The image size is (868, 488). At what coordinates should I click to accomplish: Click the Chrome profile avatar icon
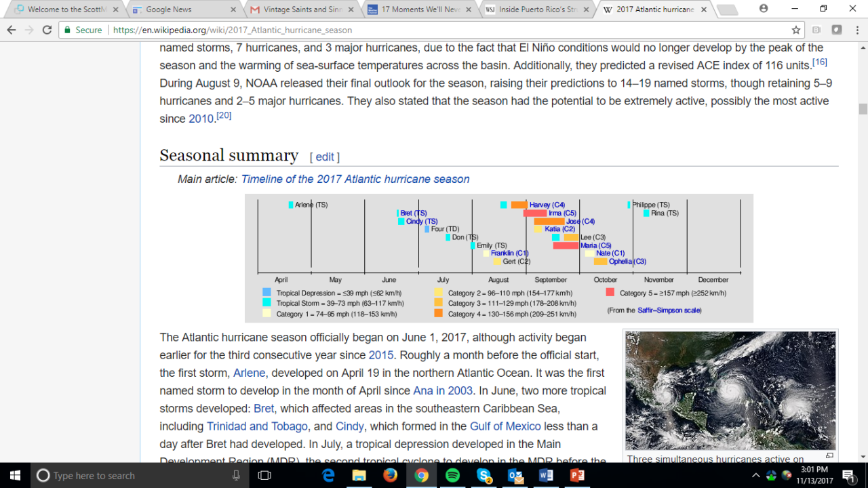point(764,9)
